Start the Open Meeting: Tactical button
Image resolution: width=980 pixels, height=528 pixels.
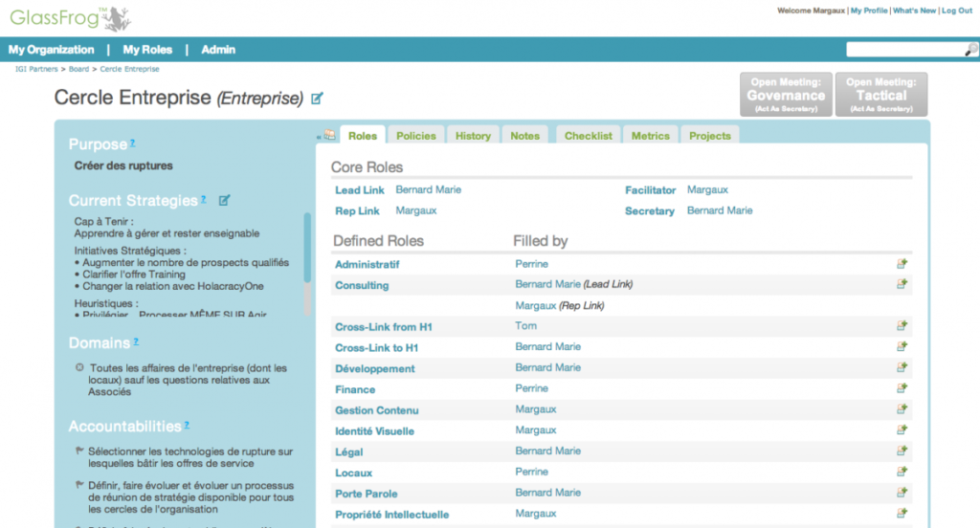tap(880, 95)
